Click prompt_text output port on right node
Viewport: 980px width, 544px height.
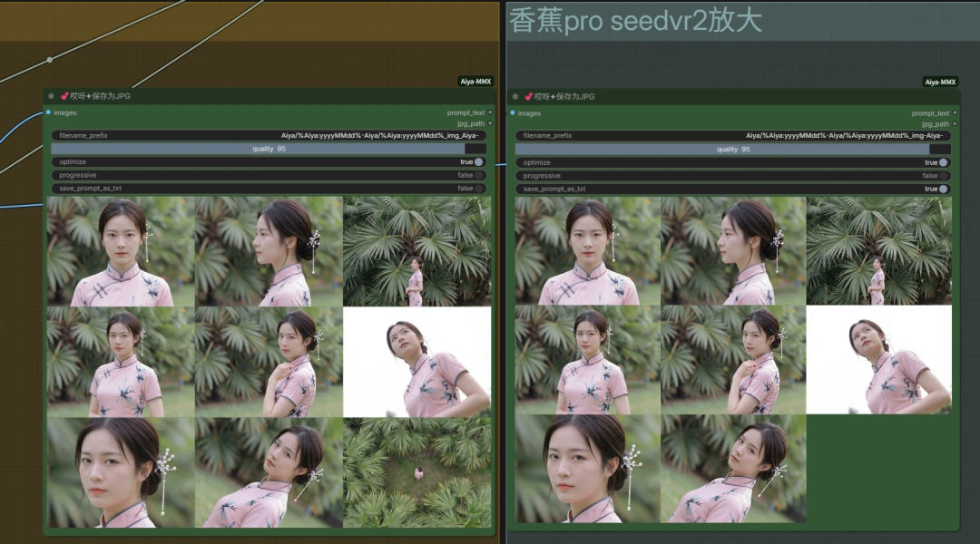tap(955, 113)
